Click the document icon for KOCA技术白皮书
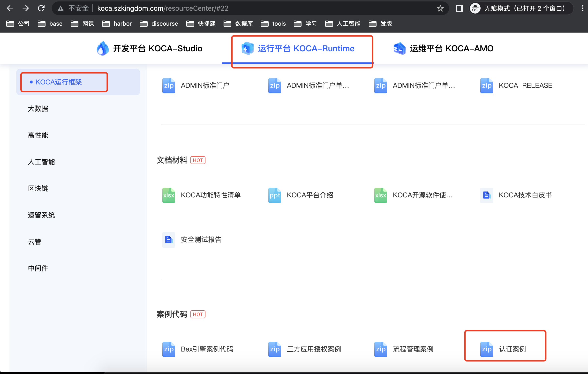588x374 pixels. click(x=486, y=195)
